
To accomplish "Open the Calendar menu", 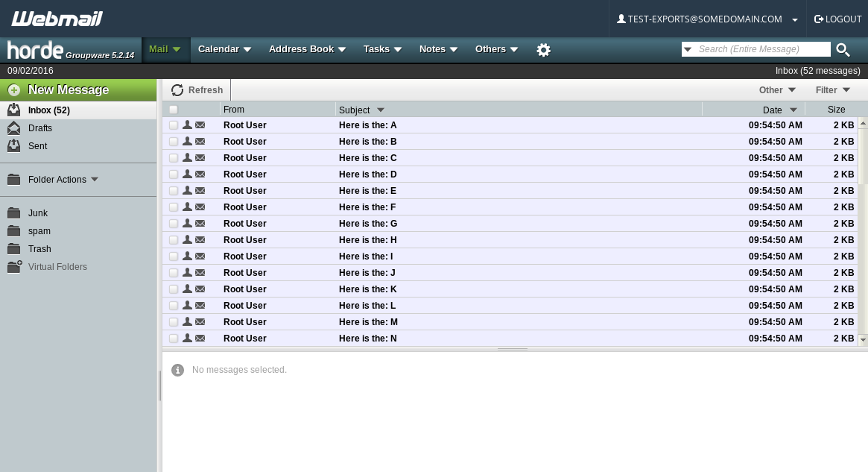I will [x=224, y=49].
